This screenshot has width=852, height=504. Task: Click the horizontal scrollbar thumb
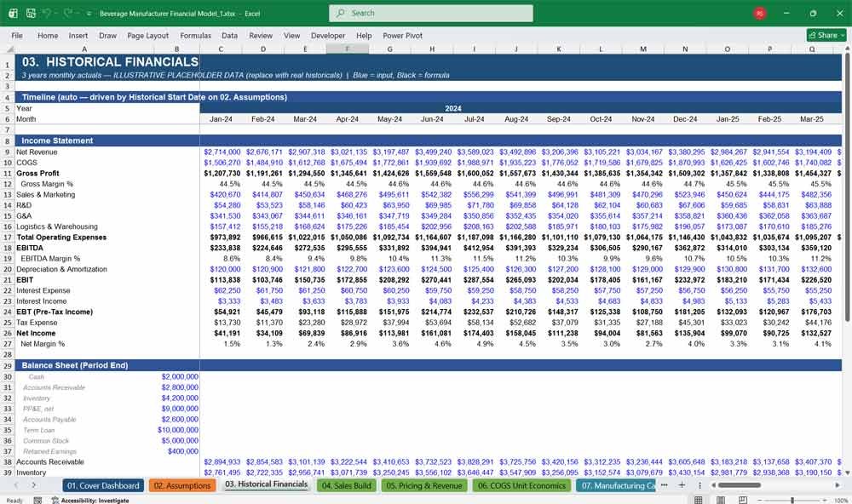739,485
